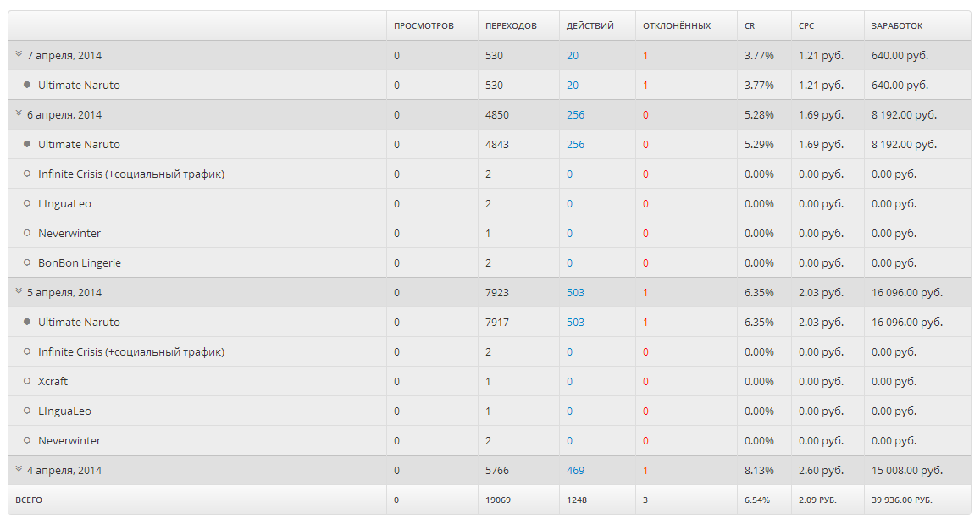Collapse the 5 апреля, 2014 group
Image resolution: width=980 pixels, height=519 pixels.
[19, 292]
